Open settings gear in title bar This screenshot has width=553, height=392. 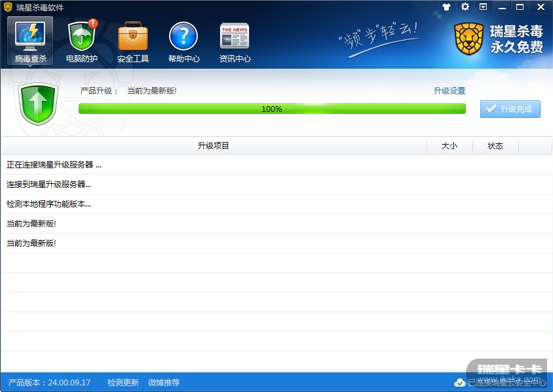pos(465,7)
